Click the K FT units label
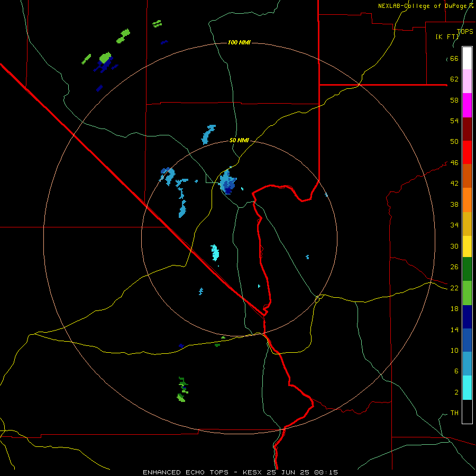 pyautogui.click(x=447, y=36)
